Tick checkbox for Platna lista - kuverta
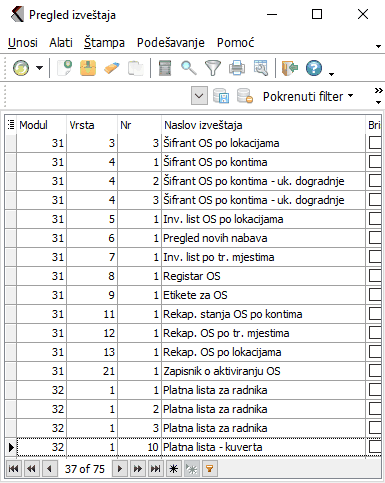Viewport: 385px width, 483px height. [x=375, y=447]
